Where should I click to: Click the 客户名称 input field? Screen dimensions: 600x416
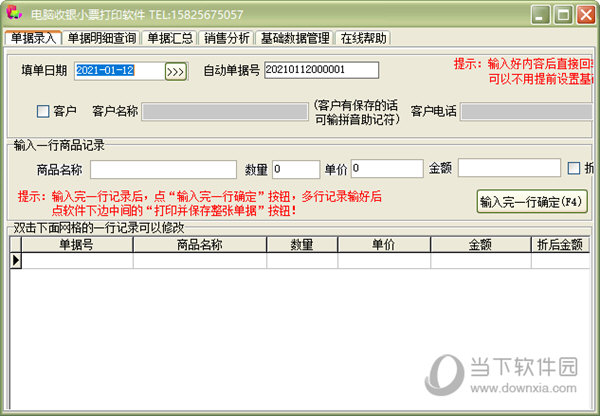[225, 111]
